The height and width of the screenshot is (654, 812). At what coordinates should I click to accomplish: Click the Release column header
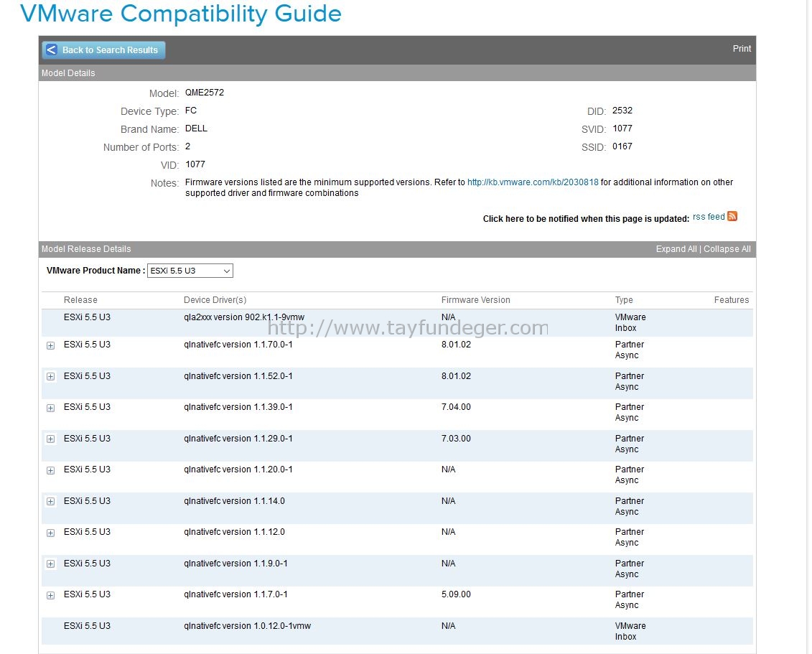[80, 300]
